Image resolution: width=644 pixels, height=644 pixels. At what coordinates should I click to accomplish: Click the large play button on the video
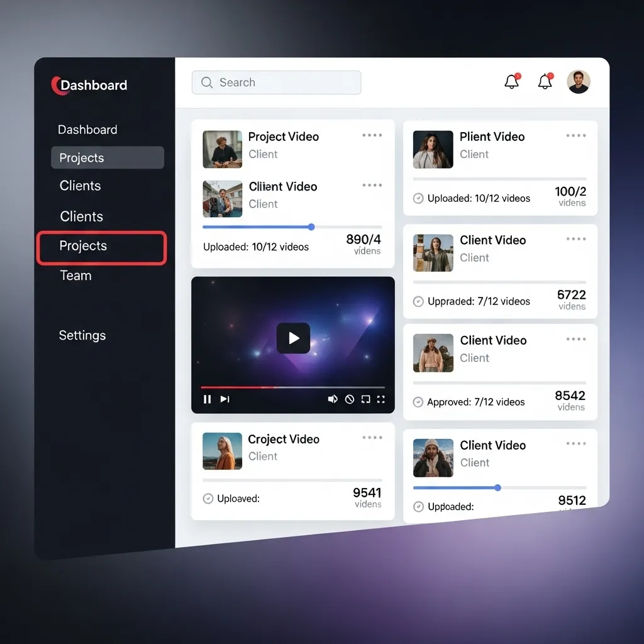[293, 338]
